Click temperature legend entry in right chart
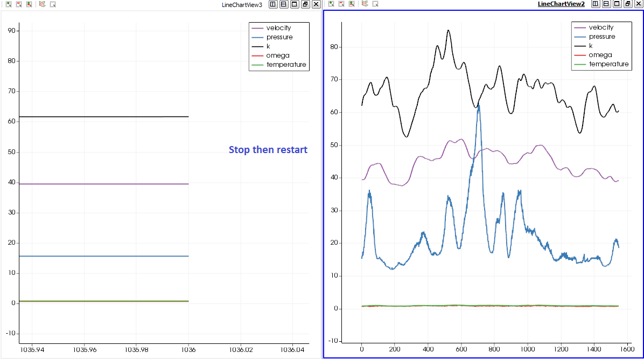Viewport: 644px width, 359px height. (608, 64)
